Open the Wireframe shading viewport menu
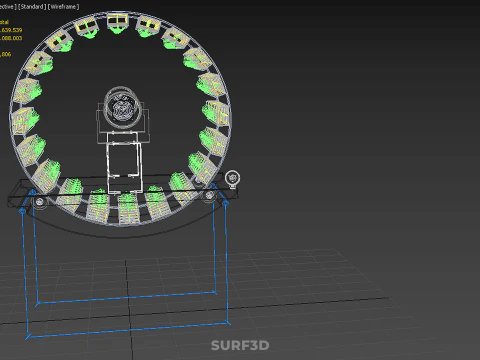This screenshot has width=480, height=360. [x=63, y=7]
